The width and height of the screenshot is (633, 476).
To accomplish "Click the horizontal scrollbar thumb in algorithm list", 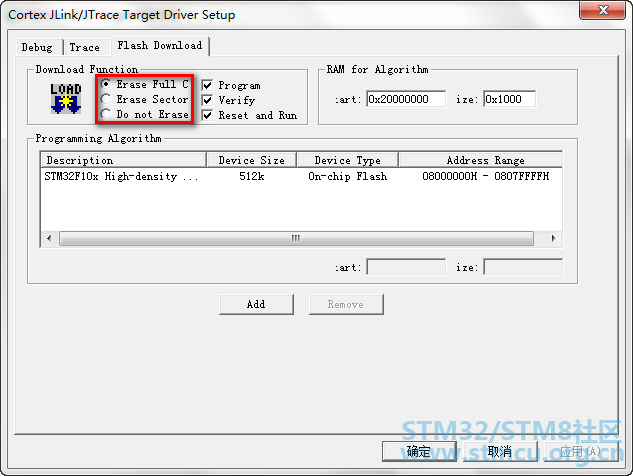I will coord(296,238).
